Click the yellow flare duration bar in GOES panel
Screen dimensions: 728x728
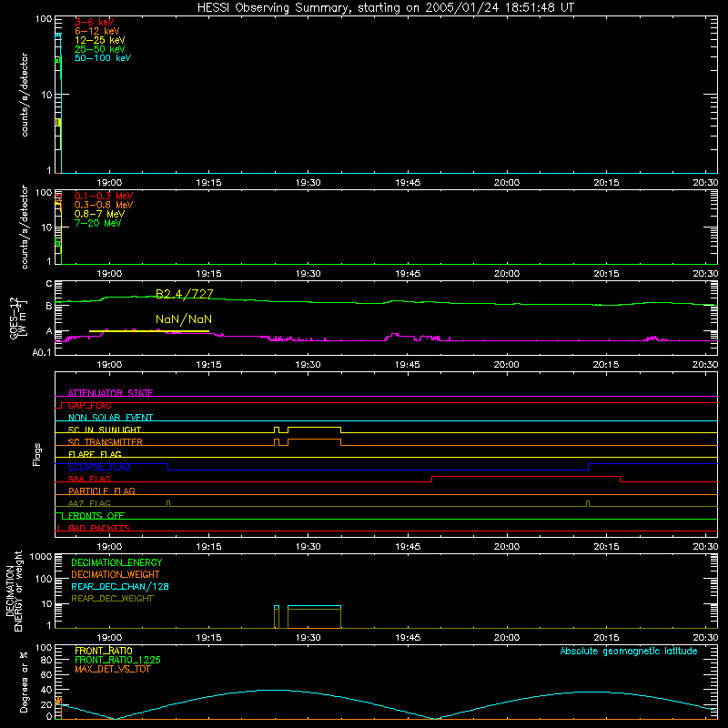point(149,331)
